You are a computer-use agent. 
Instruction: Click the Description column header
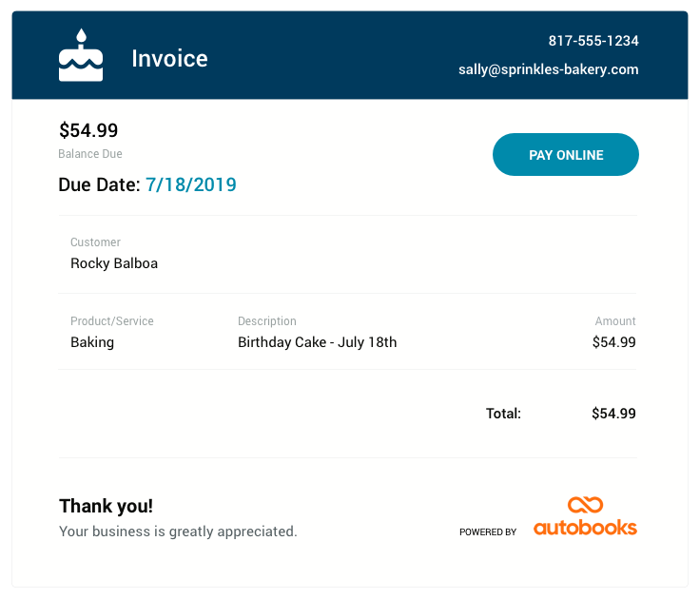coord(267,321)
